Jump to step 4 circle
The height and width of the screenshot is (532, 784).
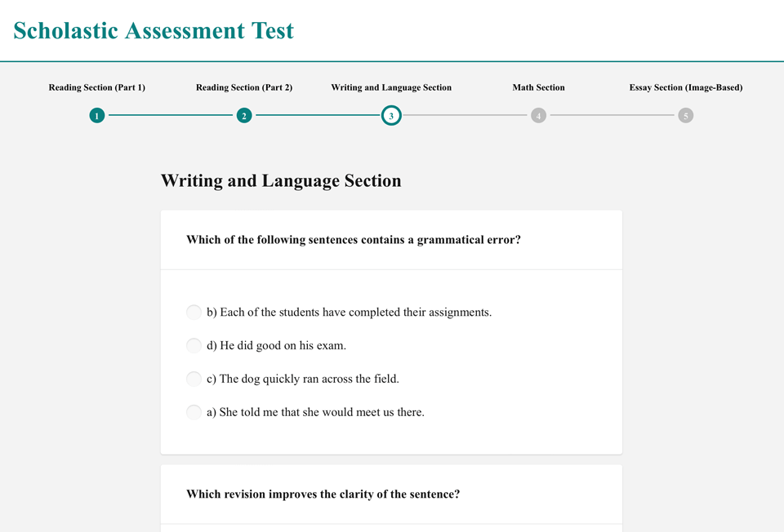coord(538,116)
